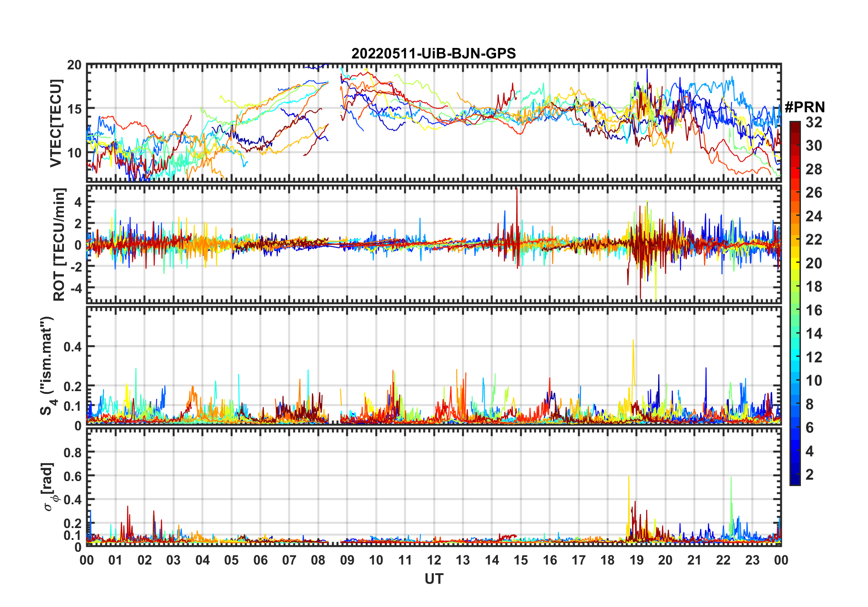Click the ROT [TECU/min] y-axis label

(x=59, y=244)
